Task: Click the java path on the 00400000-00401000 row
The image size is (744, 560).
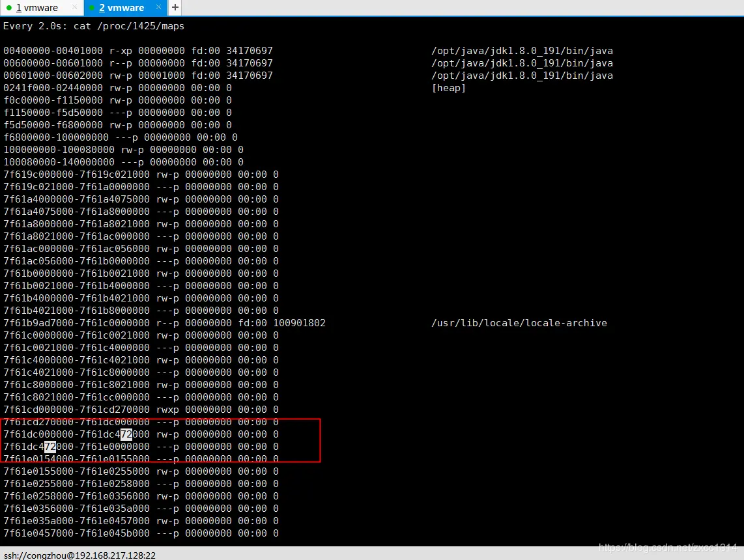Action: tap(522, 51)
